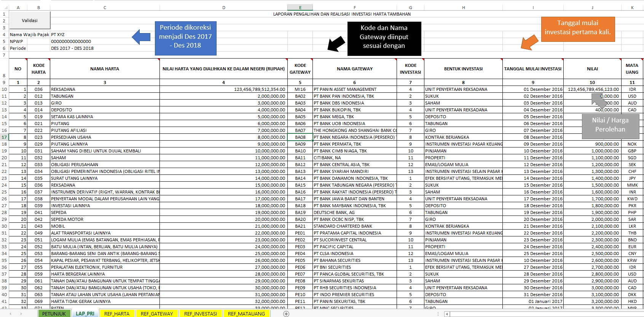Switch to the PETUNJUK sheet tab
This screenshot has width=644, height=317.
(x=54, y=314)
